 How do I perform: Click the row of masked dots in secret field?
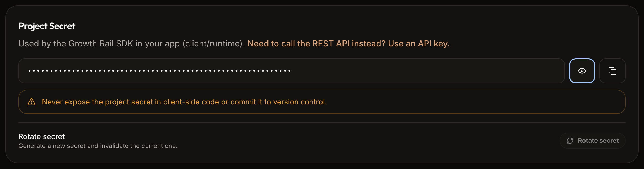159,71
